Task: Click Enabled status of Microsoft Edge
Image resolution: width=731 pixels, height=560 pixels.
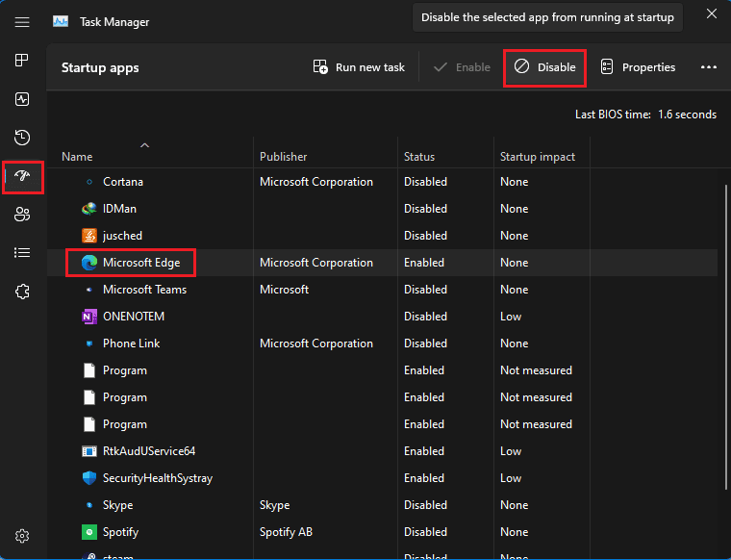Action: pos(424,263)
